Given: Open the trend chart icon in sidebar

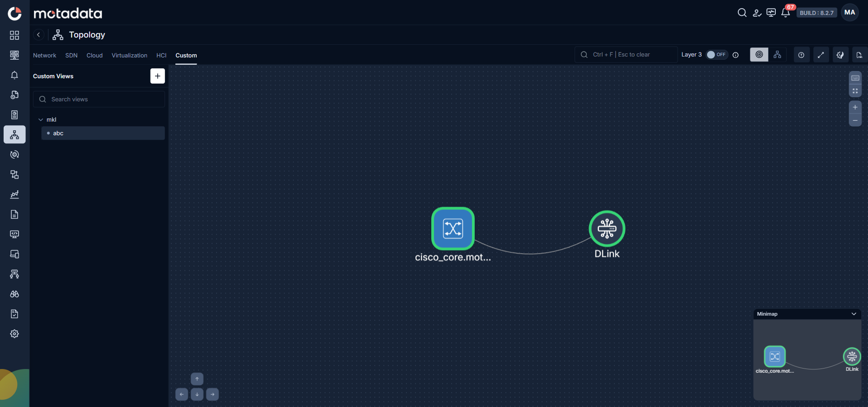Looking at the screenshot, I should (14, 194).
